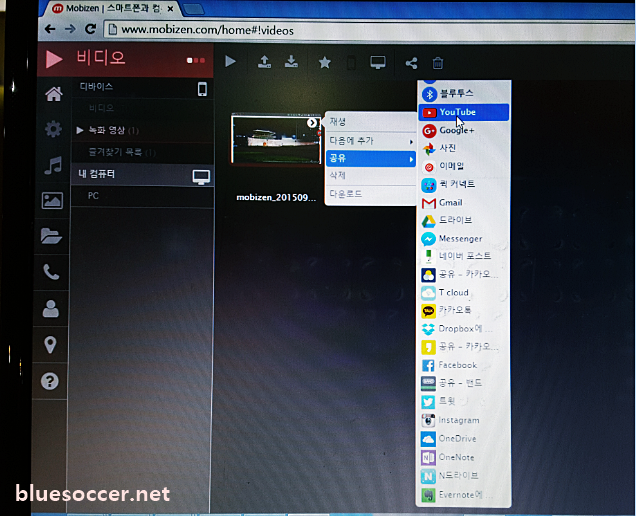Screen dimensions: 636x516
Task: Click the view mode dots in 비디오 header
Action: pos(196,60)
